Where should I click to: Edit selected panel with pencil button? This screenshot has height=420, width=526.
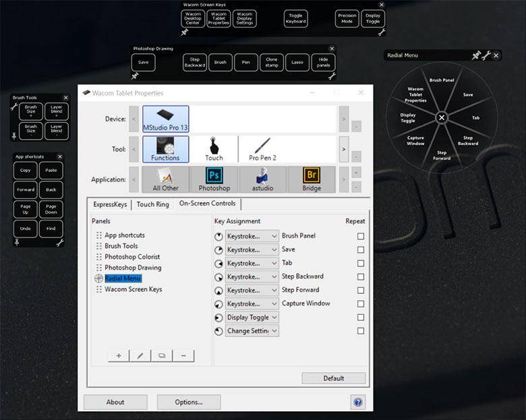[x=140, y=356]
